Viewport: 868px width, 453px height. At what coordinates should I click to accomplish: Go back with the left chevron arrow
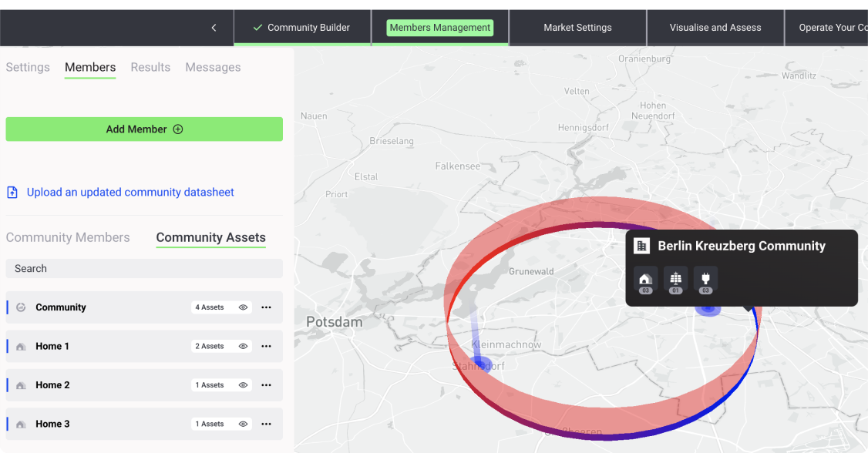[x=214, y=28]
